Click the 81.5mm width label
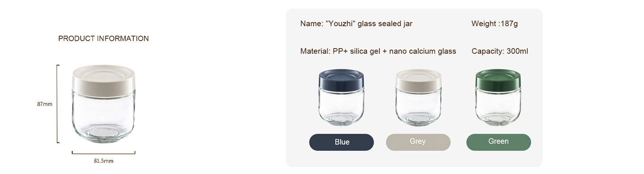Viewport: 644px width, 174px height. coord(103,161)
